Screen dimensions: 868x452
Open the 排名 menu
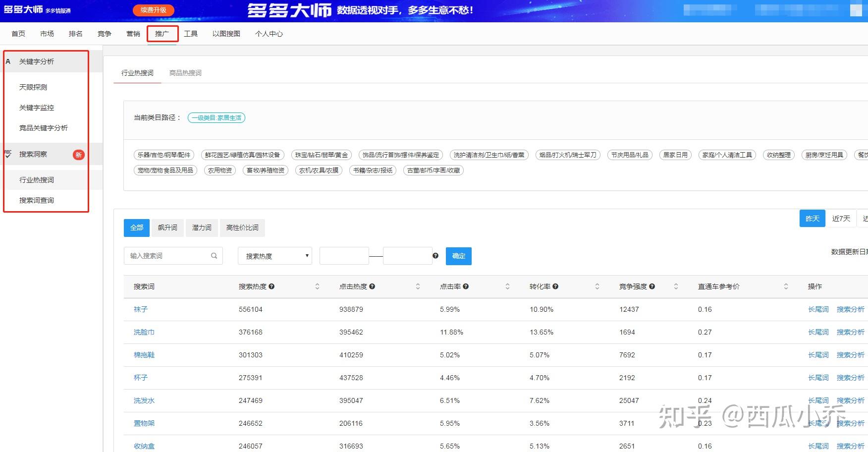pyautogui.click(x=76, y=34)
